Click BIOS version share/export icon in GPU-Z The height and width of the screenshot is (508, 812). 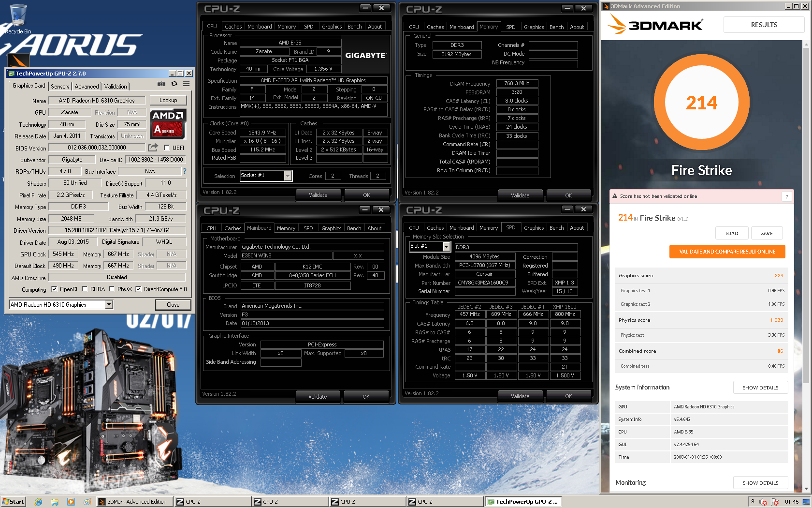tap(153, 147)
